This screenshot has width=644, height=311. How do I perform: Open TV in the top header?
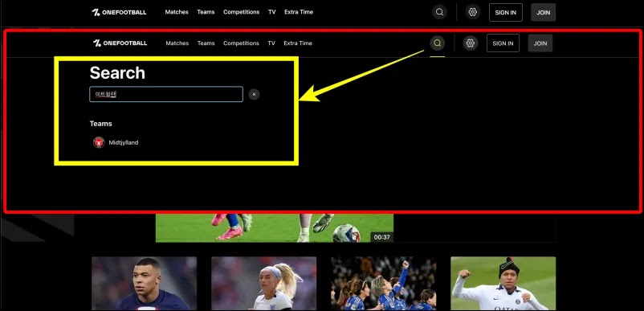(x=272, y=12)
